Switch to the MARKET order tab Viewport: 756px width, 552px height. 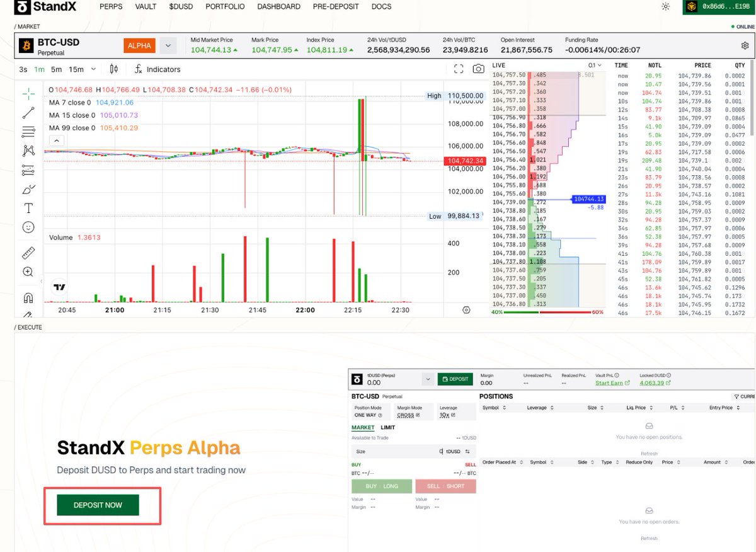(x=363, y=428)
